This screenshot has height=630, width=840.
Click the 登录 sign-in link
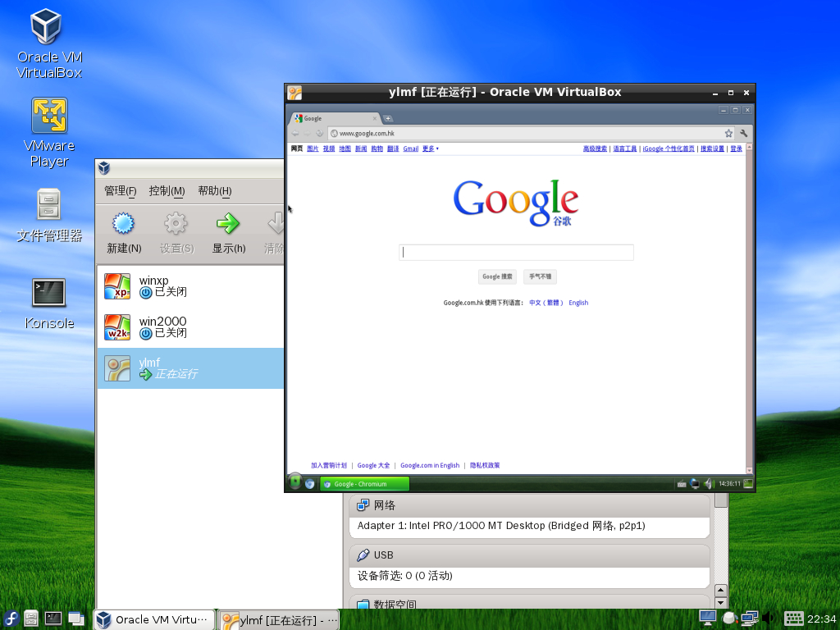736,148
